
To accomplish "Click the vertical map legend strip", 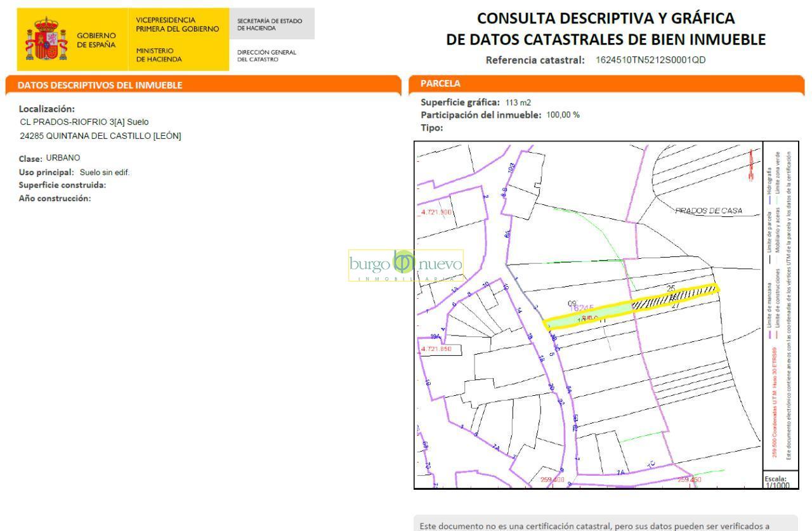I will [x=779, y=305].
